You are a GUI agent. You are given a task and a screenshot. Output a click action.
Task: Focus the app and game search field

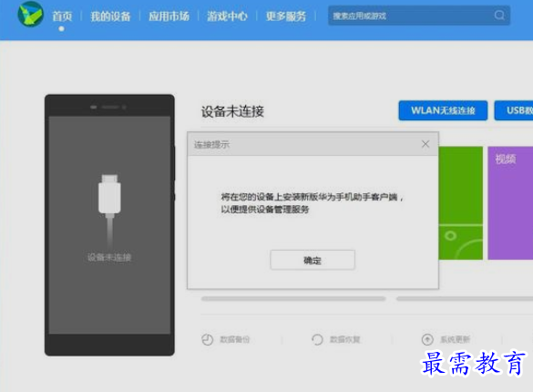[x=419, y=15]
